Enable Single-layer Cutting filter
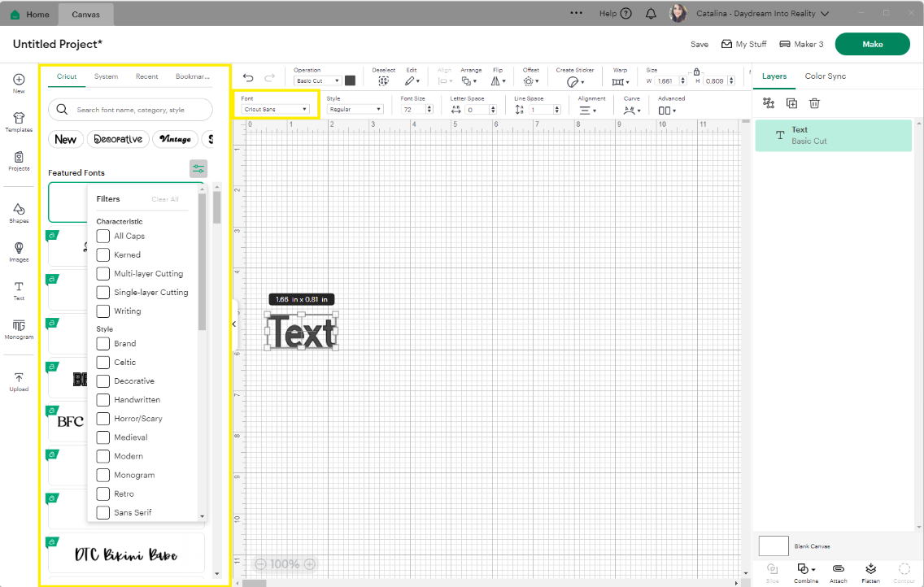This screenshot has height=587, width=924. click(x=103, y=293)
